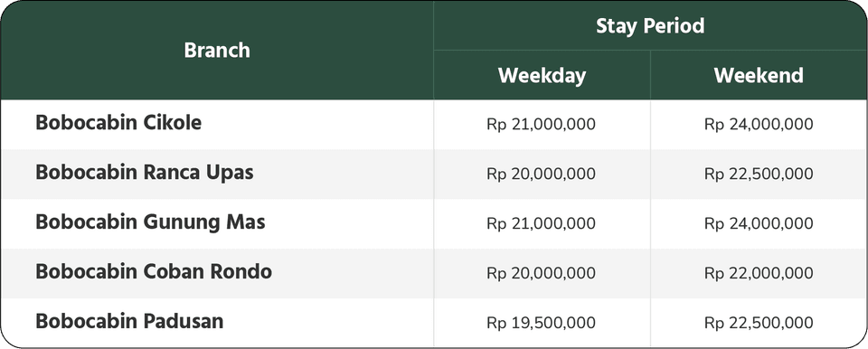Click the Bobocabin Padusan branch name

point(129,322)
